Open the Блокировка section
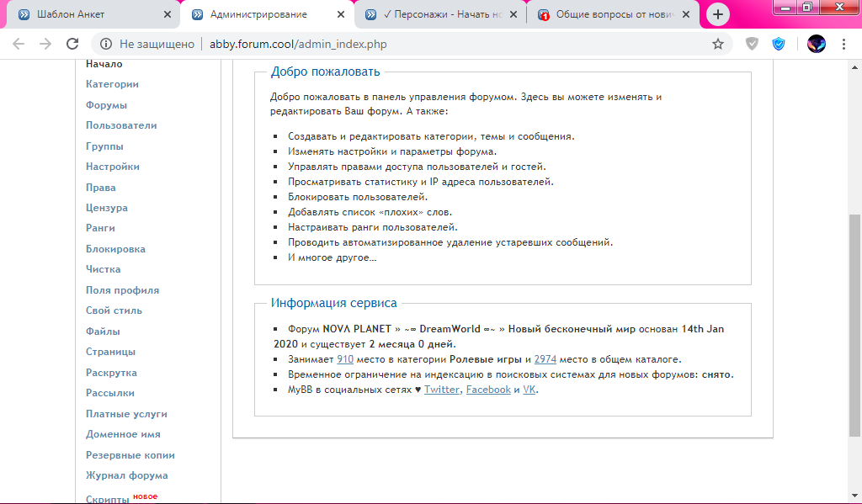The width and height of the screenshot is (862, 504). [115, 249]
